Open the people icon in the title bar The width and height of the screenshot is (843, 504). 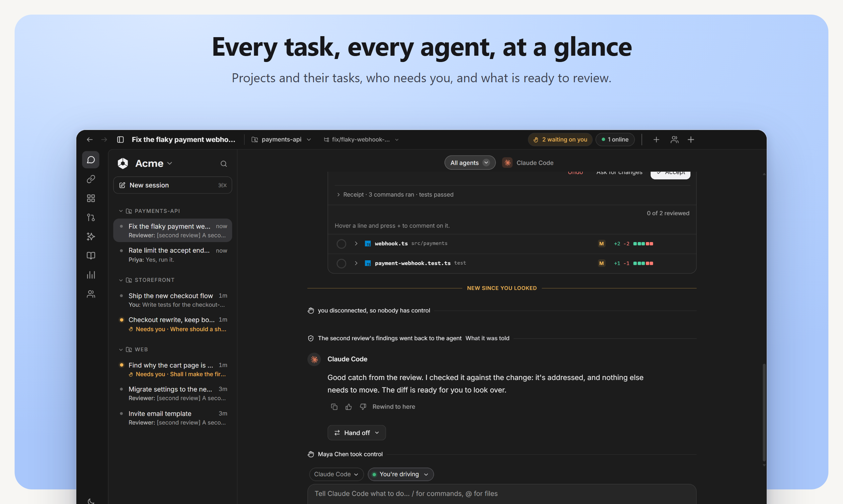tap(674, 140)
